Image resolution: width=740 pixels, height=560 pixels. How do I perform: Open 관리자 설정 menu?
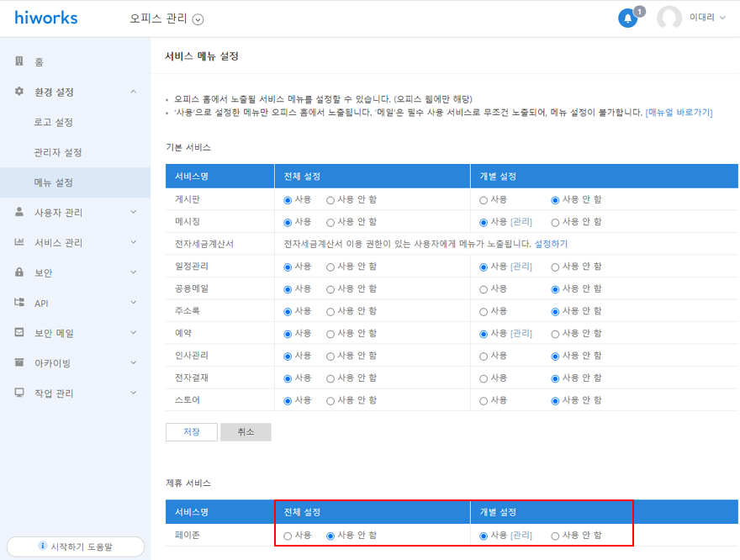[x=57, y=152]
